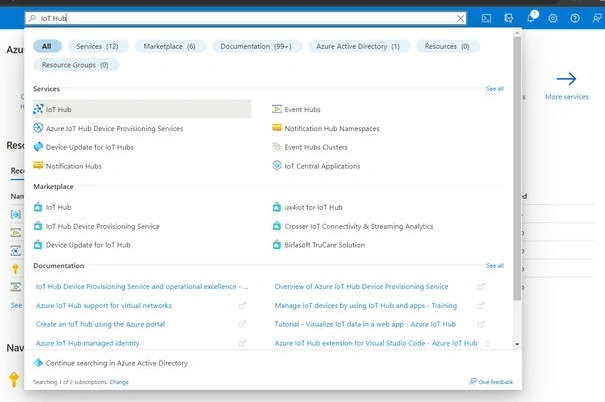Open 'Create an IoT hub using the Azure portal' doc
Image resolution: width=605 pixels, height=402 pixels.
pyautogui.click(x=100, y=324)
